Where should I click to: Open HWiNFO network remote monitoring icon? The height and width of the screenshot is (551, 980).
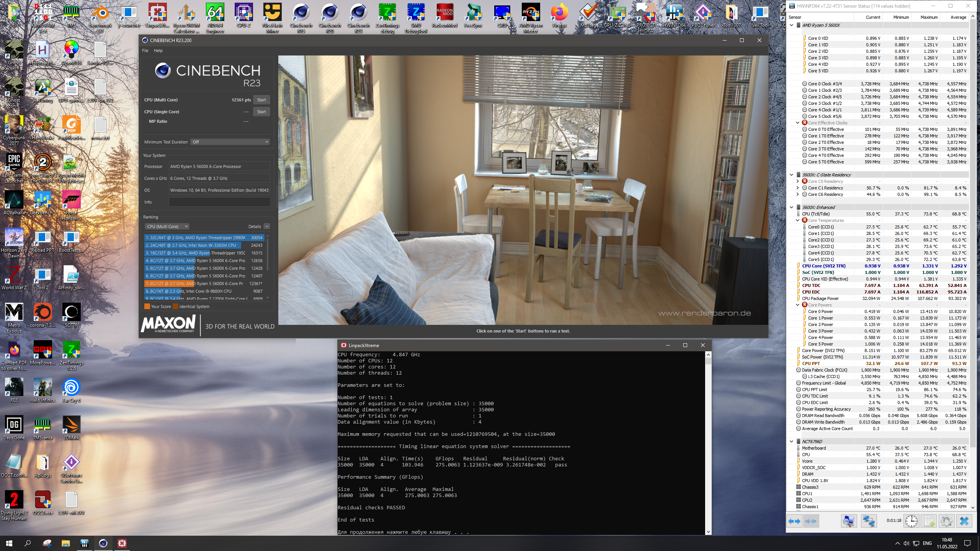pos(869,521)
